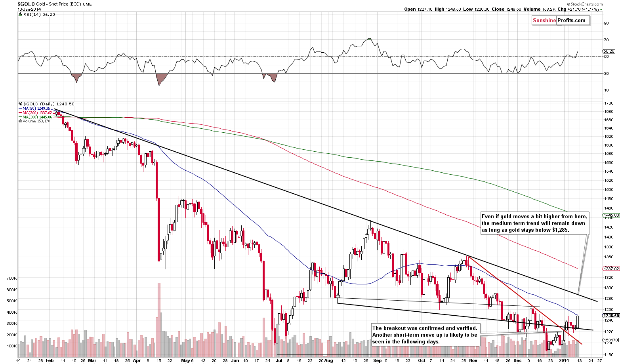
Task: Click the 'MA(50) 1249.35' legend entry
Action: (x=36, y=109)
